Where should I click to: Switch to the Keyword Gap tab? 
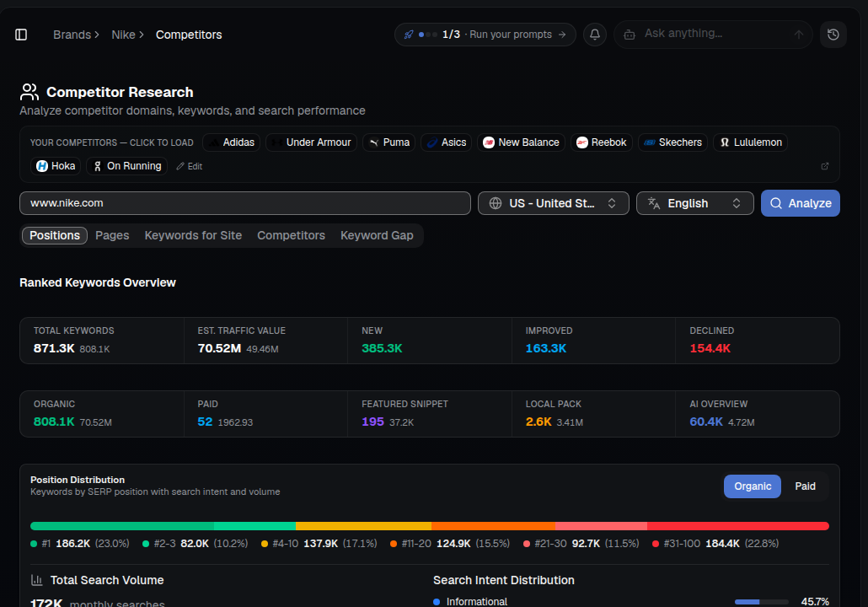pyautogui.click(x=377, y=235)
